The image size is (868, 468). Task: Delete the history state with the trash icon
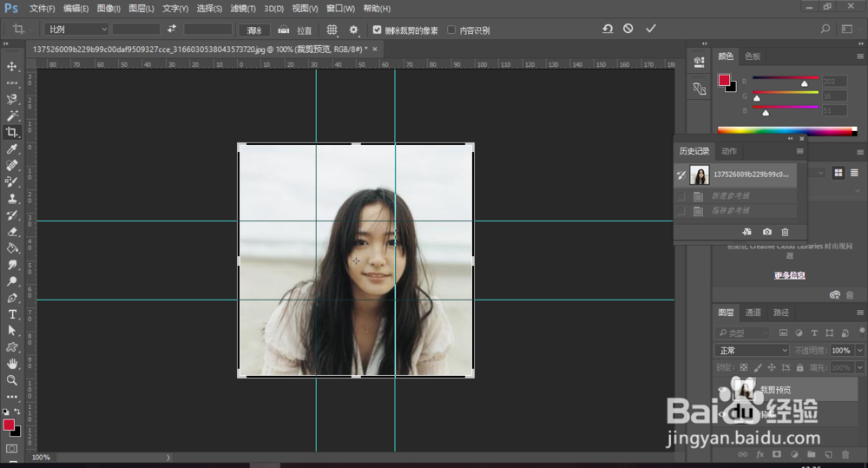pos(786,232)
